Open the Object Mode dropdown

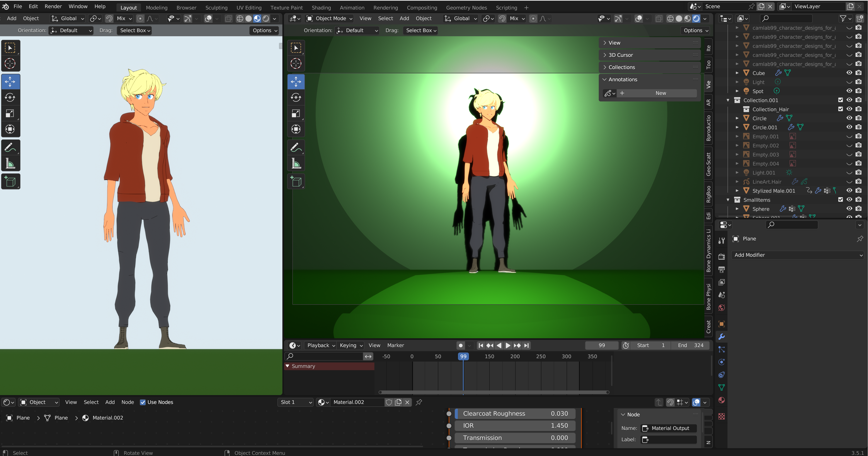[x=330, y=19]
